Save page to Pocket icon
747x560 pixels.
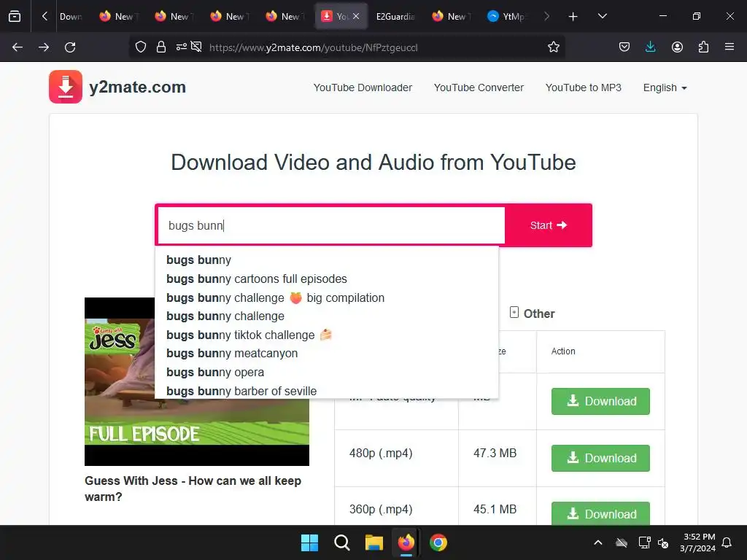click(624, 47)
